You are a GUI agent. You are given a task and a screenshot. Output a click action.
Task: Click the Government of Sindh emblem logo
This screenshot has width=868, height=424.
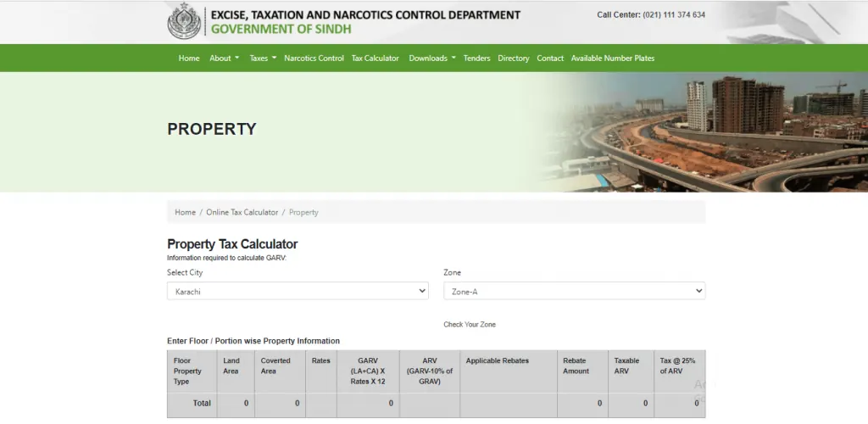coord(184,21)
